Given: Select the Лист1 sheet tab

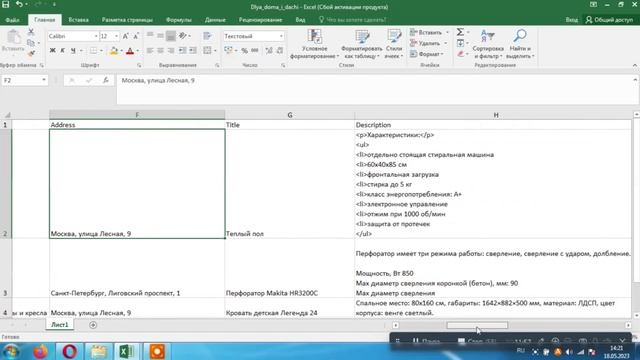Looking at the screenshot, I should [x=60, y=325].
